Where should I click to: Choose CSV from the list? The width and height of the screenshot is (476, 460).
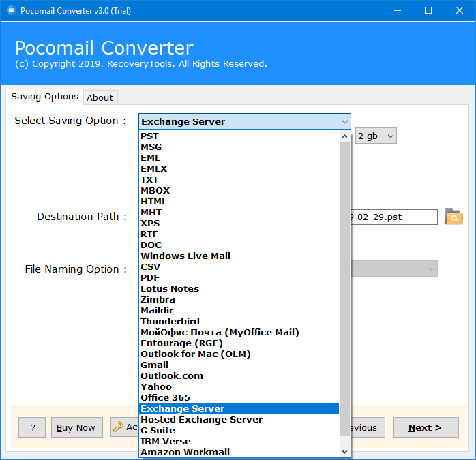coord(239,266)
